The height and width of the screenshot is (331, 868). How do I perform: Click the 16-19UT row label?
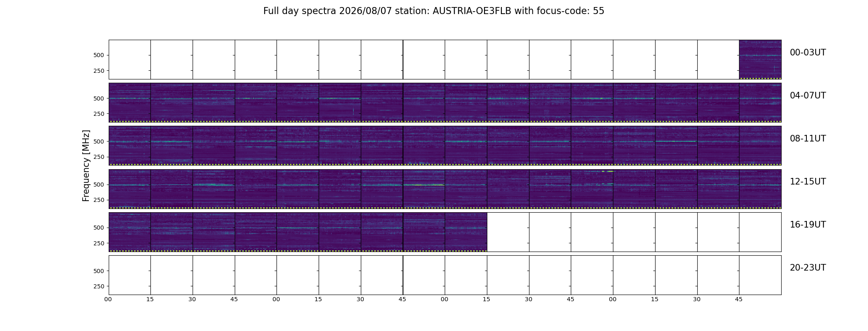point(808,225)
